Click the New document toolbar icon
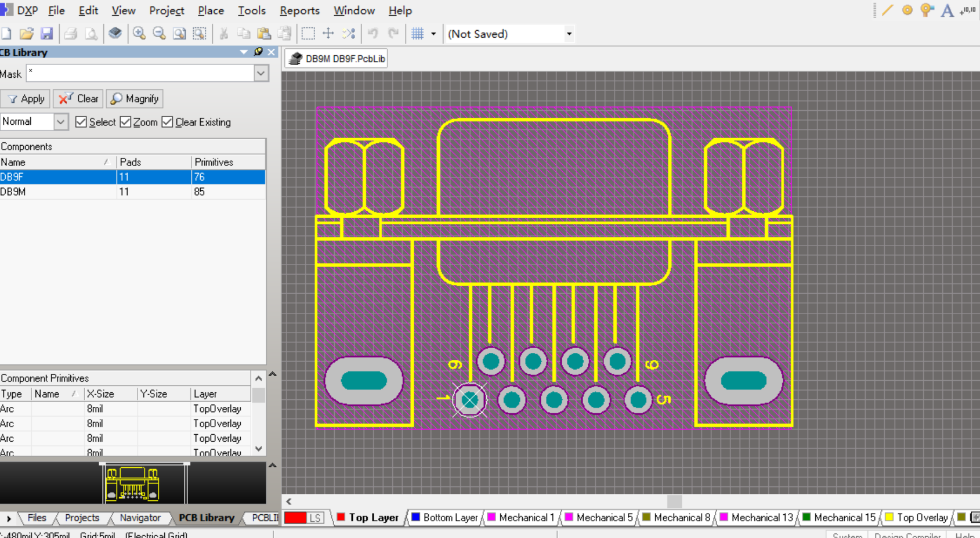980x538 pixels. (x=6, y=34)
